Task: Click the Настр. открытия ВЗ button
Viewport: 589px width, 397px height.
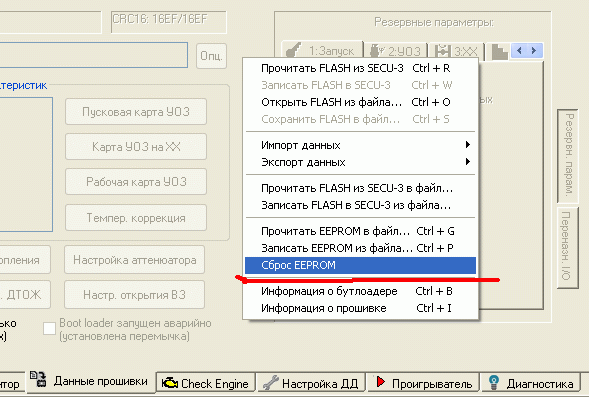Action: coord(134,295)
